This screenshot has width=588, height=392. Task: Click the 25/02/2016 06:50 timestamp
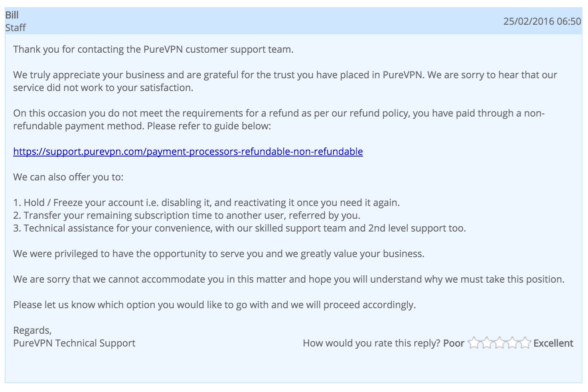click(542, 21)
